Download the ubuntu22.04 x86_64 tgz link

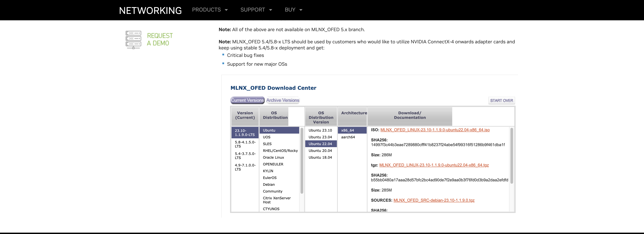[x=434, y=165]
